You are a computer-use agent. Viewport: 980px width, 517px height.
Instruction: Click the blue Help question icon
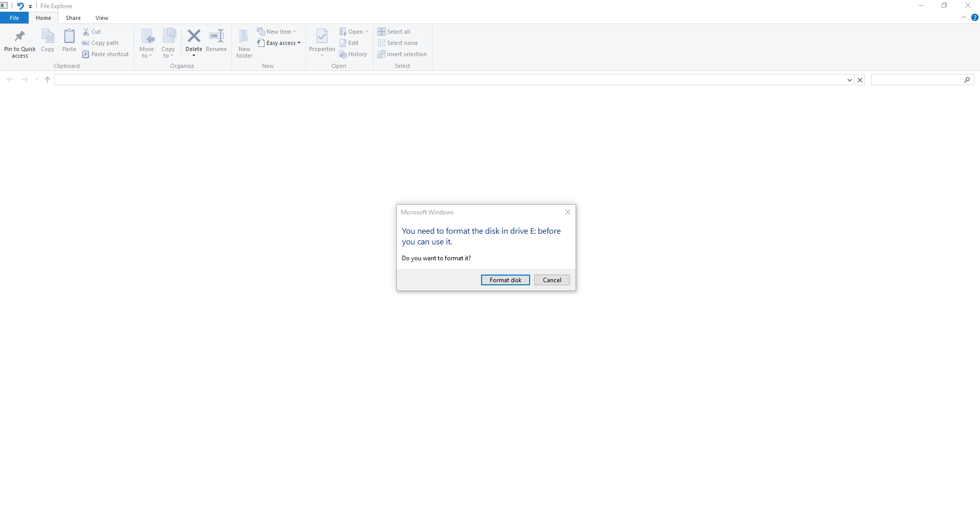tap(974, 17)
